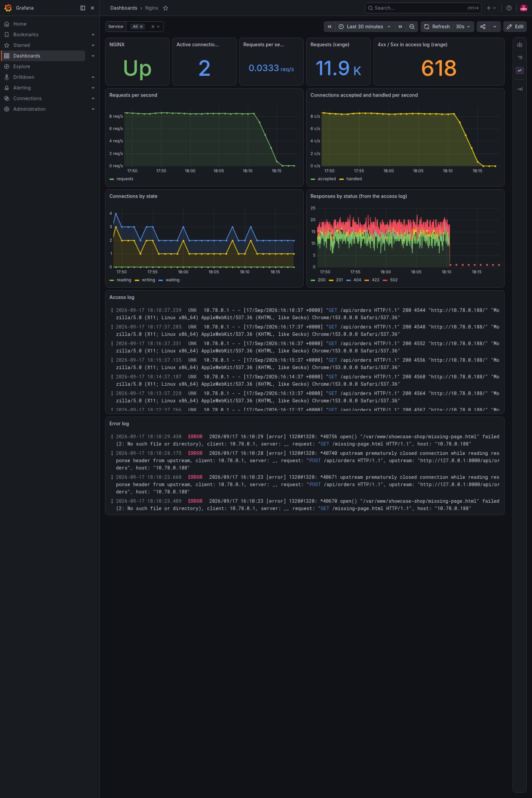Clear the Service variable selection
532x798 pixels.
tap(153, 27)
